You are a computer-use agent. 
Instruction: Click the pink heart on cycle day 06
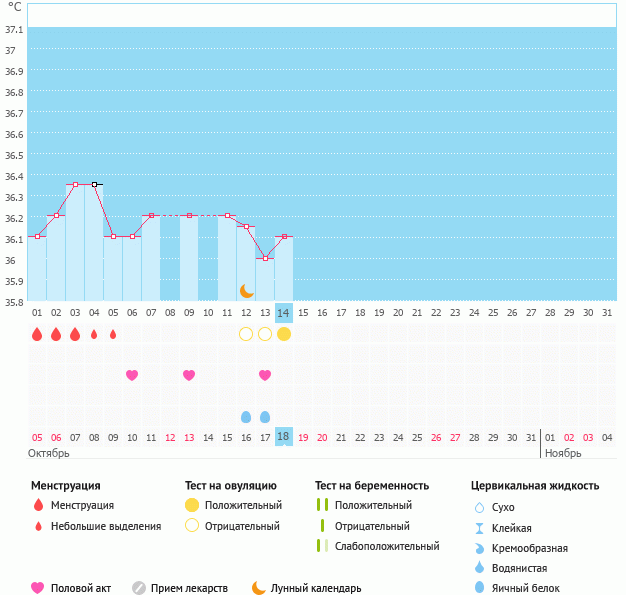132,375
